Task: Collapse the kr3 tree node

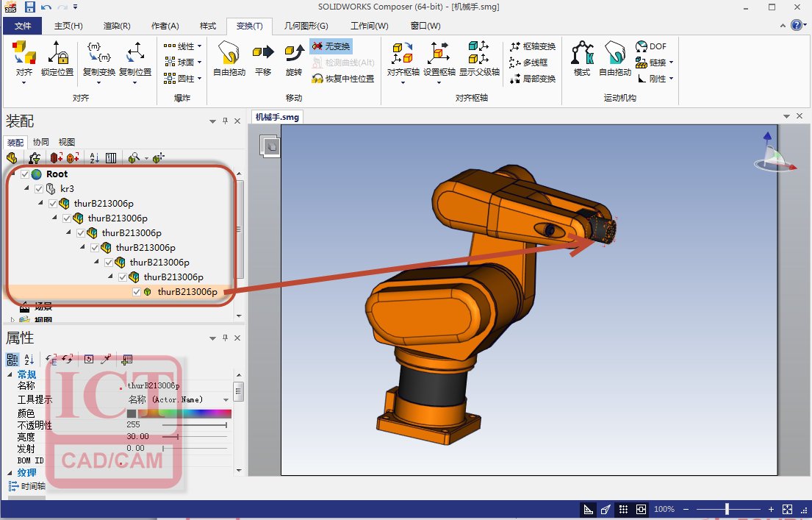Action: coord(27,189)
